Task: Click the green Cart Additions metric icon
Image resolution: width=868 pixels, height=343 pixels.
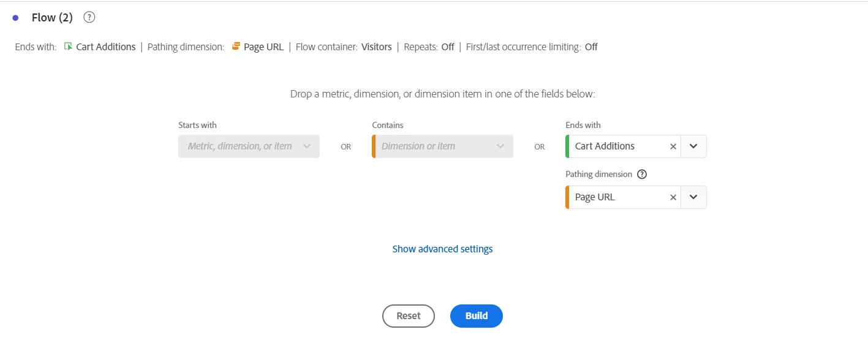Action: [68, 47]
